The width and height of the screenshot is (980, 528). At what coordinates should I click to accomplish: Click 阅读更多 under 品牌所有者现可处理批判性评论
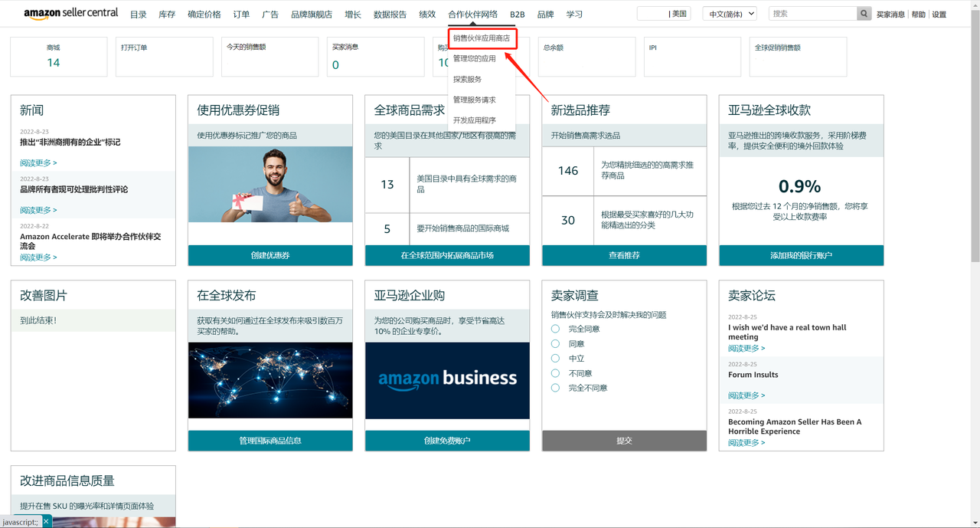pos(38,210)
